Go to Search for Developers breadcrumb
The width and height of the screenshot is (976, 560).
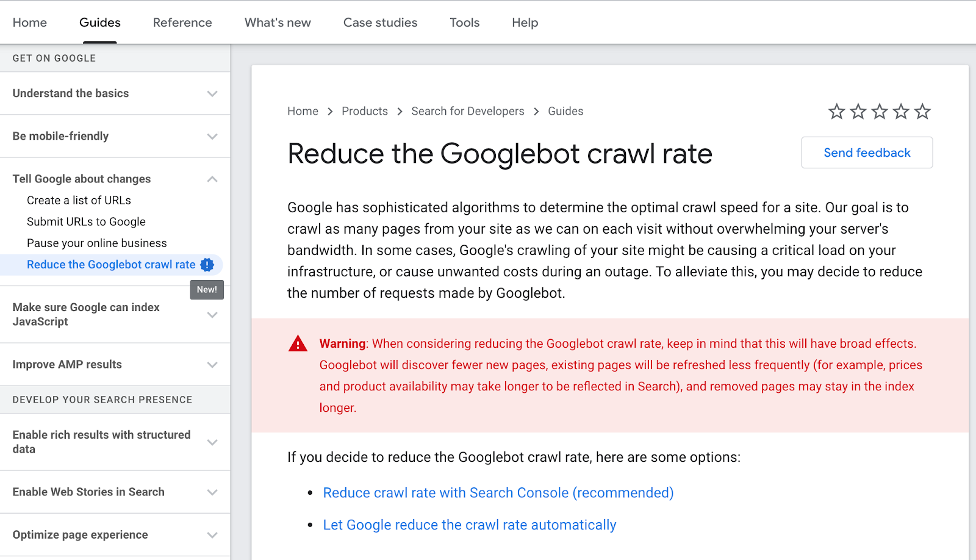point(467,111)
